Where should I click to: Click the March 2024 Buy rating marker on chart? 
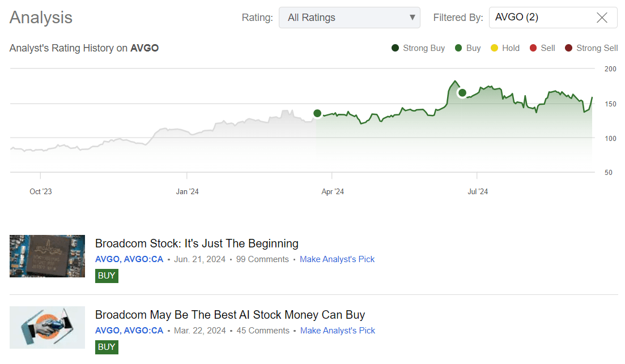(317, 114)
